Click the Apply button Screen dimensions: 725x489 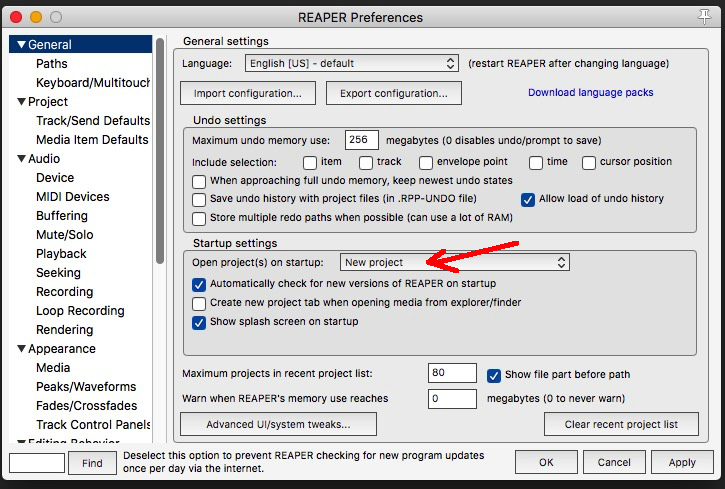pyautogui.click(x=682, y=462)
